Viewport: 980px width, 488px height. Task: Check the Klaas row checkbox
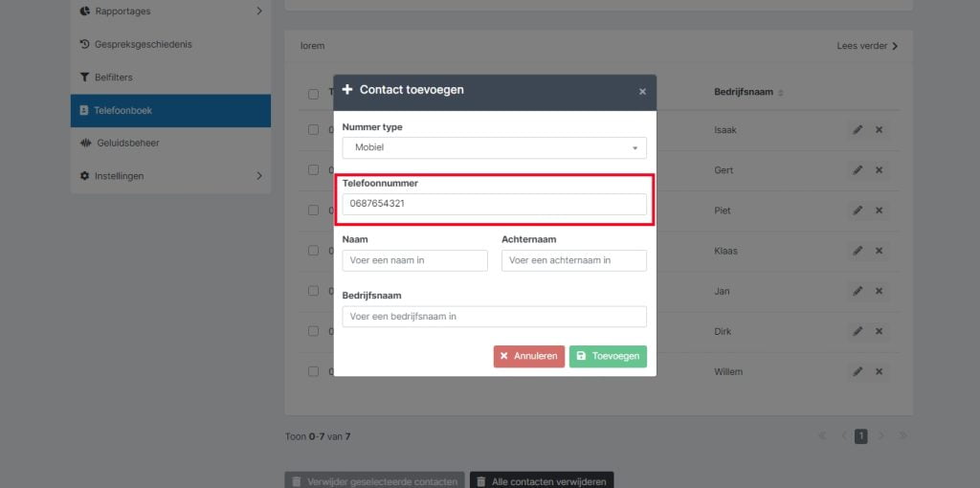click(313, 251)
